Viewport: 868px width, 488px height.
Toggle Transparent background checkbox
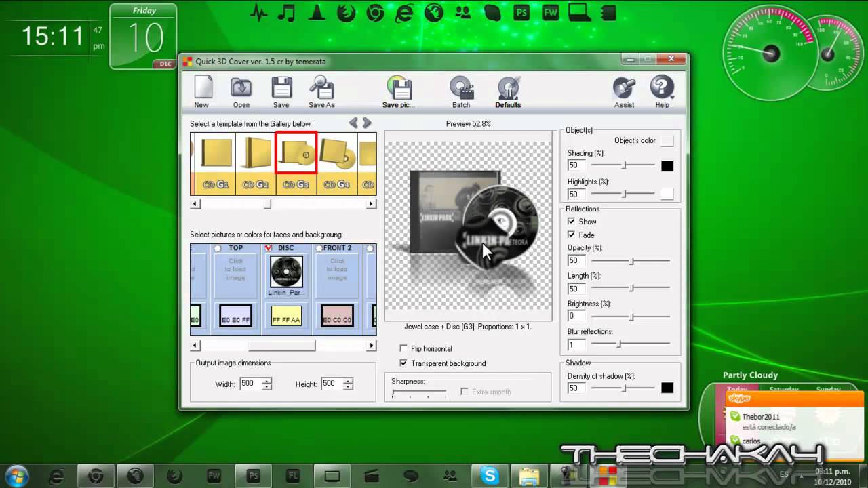403,363
